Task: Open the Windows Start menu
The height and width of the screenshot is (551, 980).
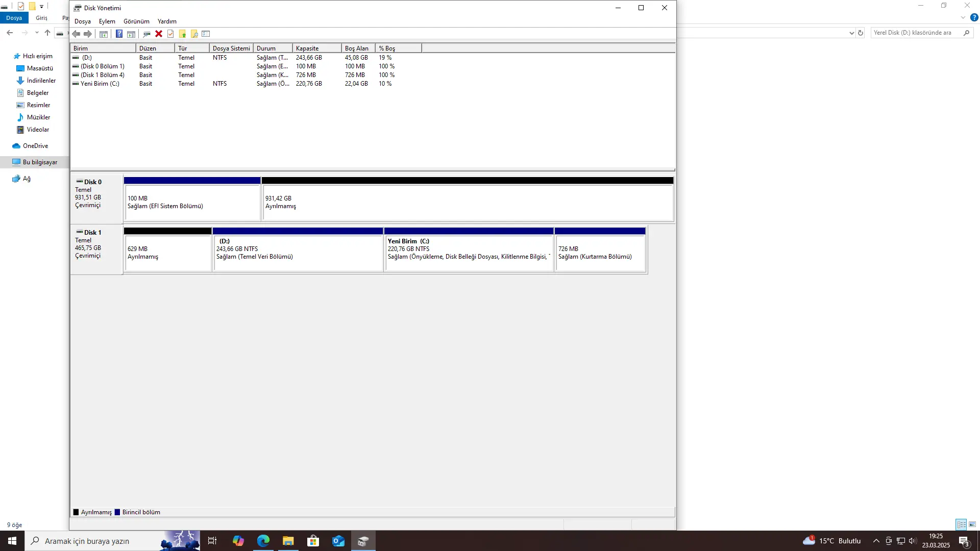Action: click(x=12, y=541)
